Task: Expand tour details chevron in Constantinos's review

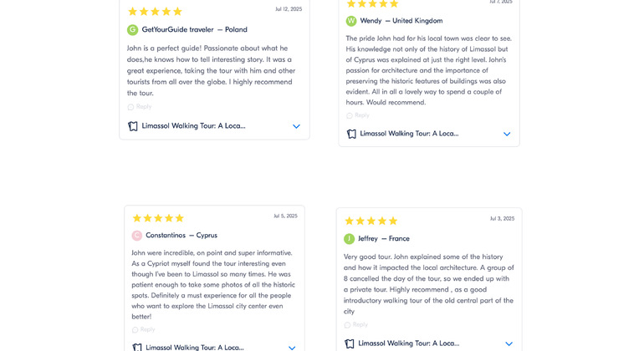Action: [x=292, y=348]
